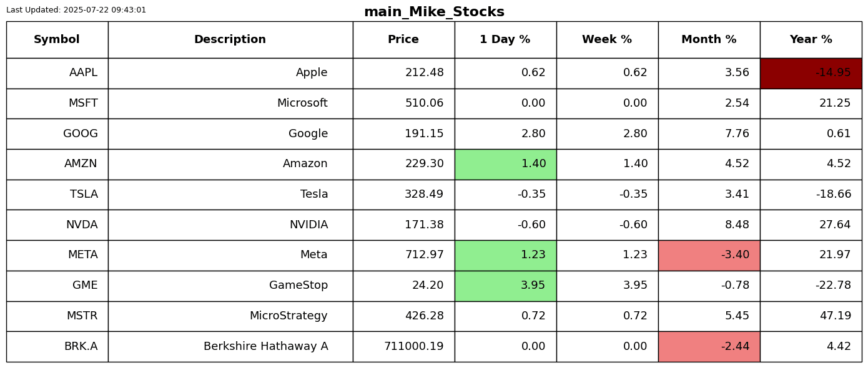The height and width of the screenshot is (368, 868).
Task: Select NVIDIA's price cell 171.38
Action: [403, 225]
